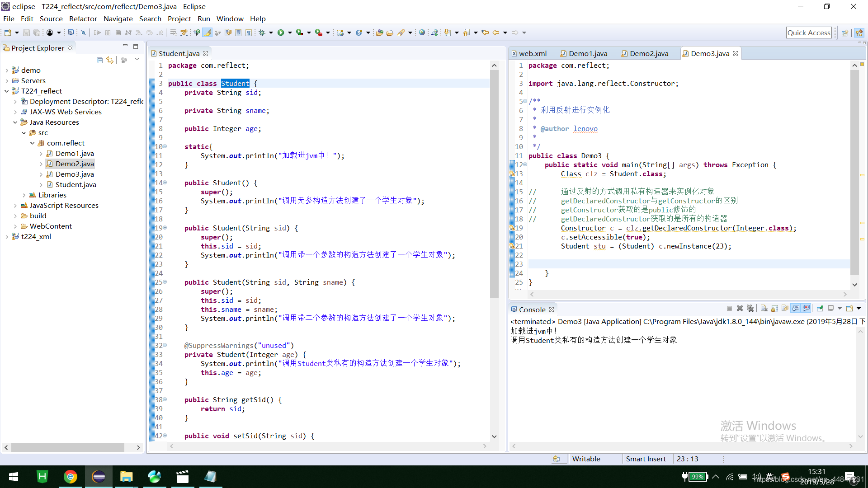868x488 pixels.
Task: Click the Pin Console icon
Action: tap(820, 309)
